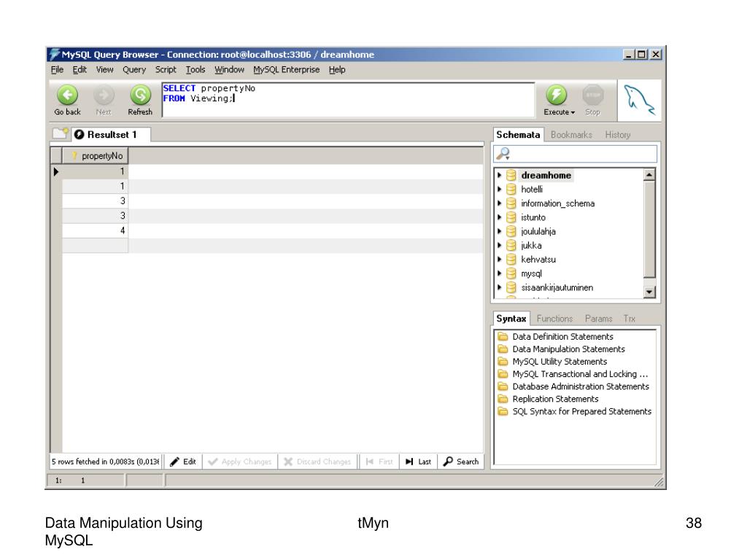
Task: Click the MySQL Transactional and Locking folder icon
Action: click(503, 374)
